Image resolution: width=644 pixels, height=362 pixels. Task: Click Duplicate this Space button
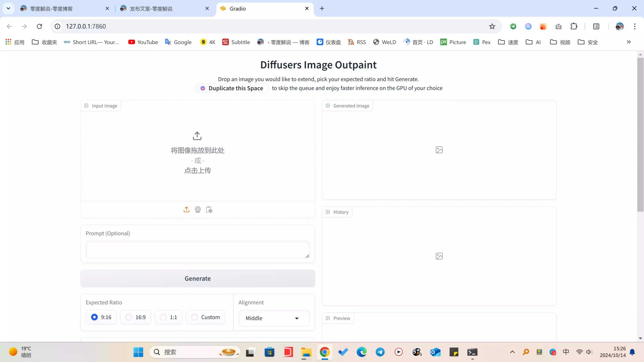pos(232,88)
